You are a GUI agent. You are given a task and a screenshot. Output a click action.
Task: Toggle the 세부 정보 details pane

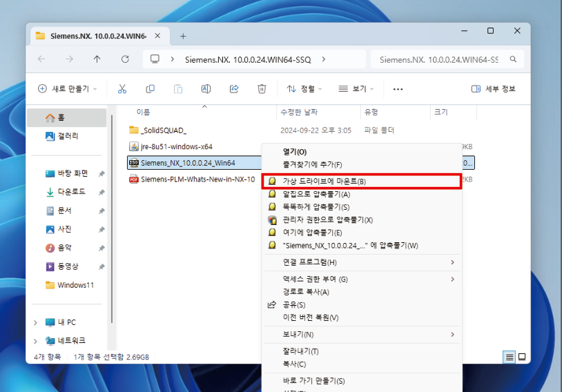coord(494,89)
